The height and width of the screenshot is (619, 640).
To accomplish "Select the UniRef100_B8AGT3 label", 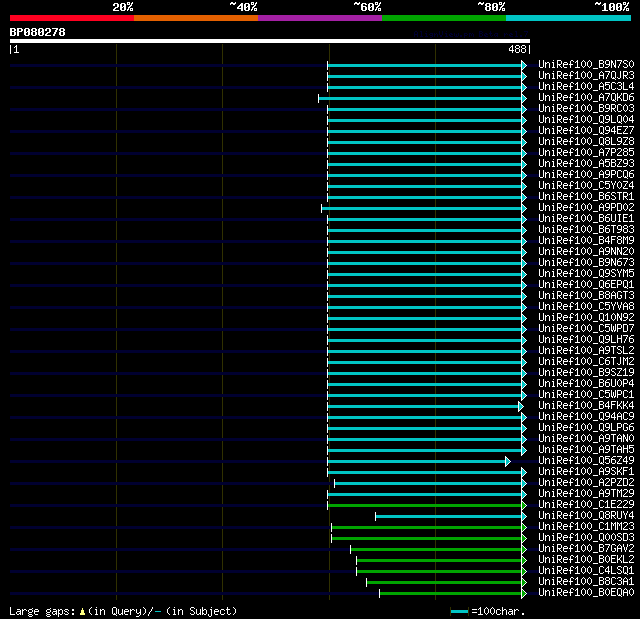I will click(586, 296).
